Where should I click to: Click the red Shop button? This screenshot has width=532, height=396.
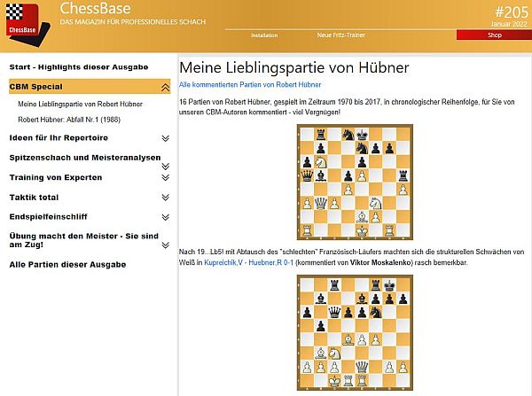click(x=494, y=35)
